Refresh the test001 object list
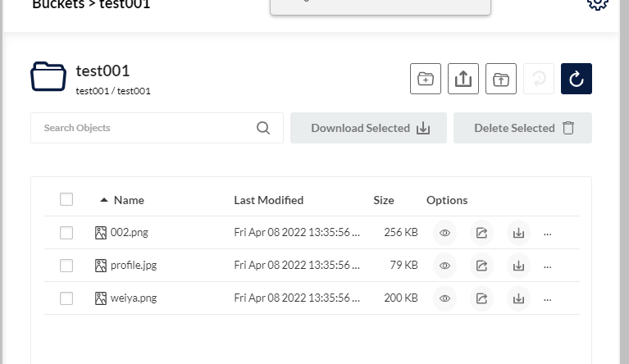The height and width of the screenshot is (364, 629). pos(577,79)
